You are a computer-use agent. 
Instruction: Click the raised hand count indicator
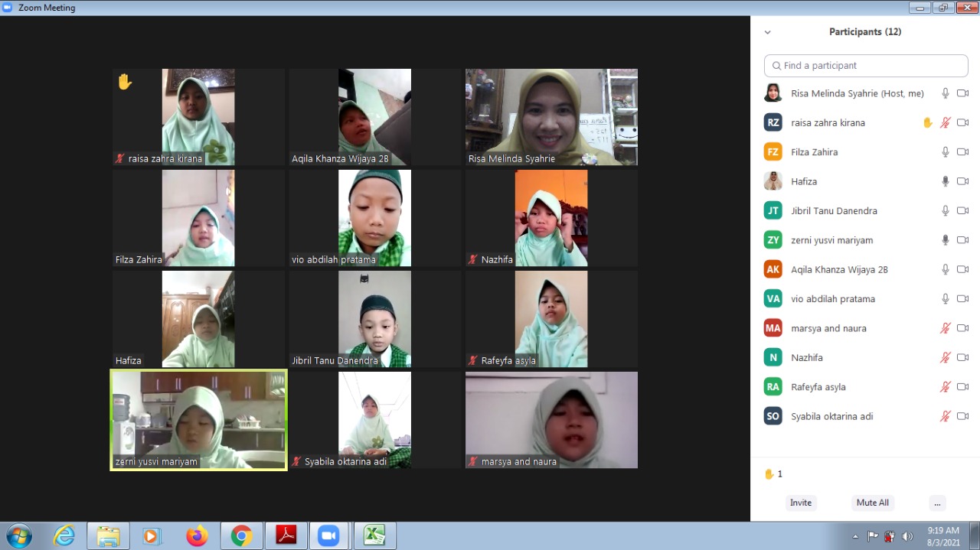click(x=773, y=474)
